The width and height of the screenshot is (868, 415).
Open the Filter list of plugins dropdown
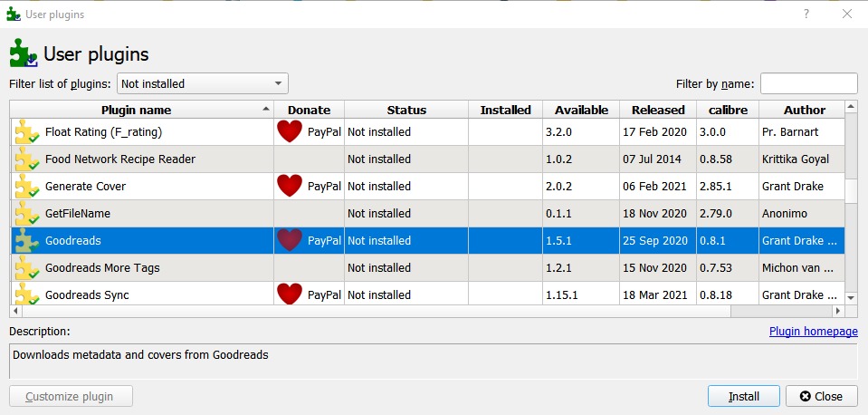pyautogui.click(x=203, y=83)
